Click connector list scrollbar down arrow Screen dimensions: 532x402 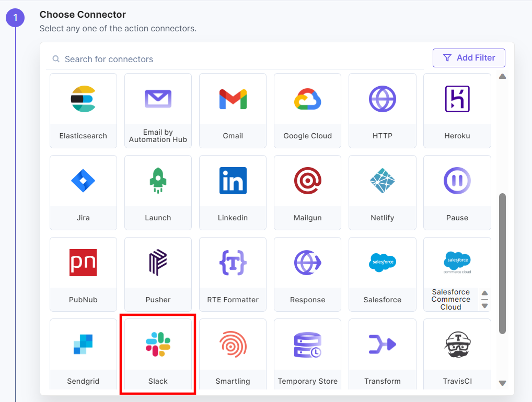pos(502,383)
